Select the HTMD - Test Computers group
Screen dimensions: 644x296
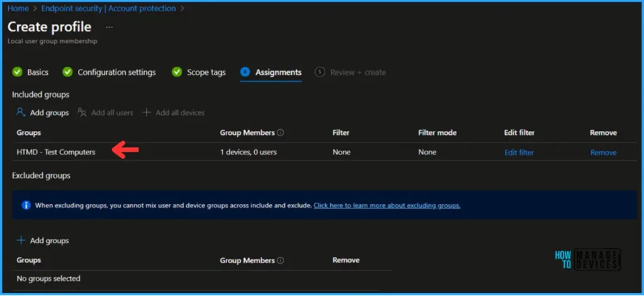(56, 152)
